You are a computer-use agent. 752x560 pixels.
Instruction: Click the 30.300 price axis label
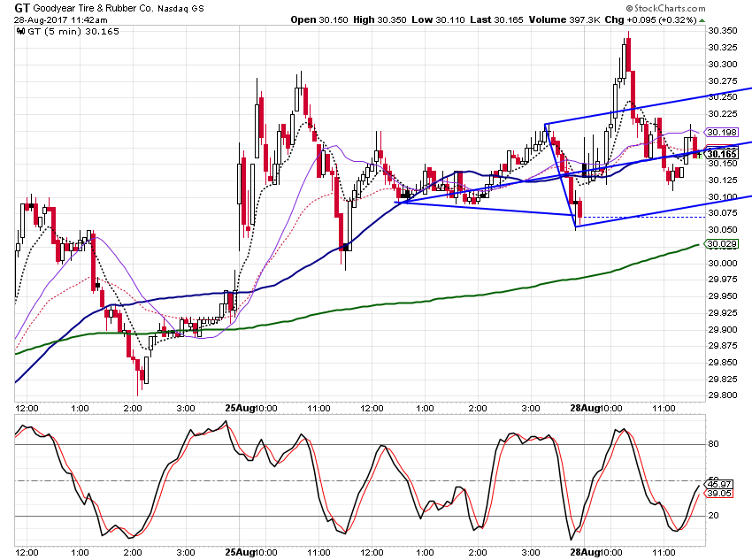pos(723,65)
